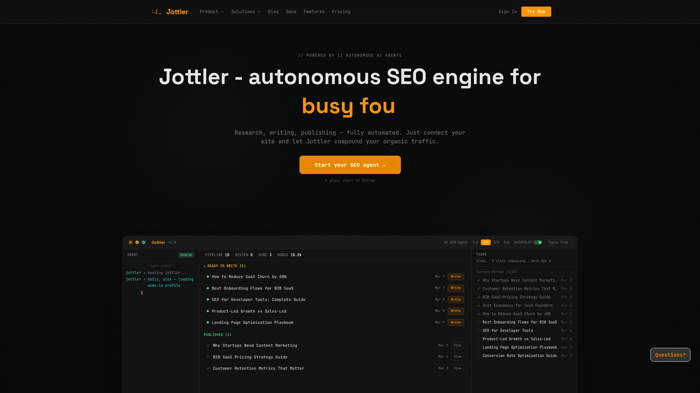
Task: Check Product-Led Growth task checkbox in Tasks
Action: pos(479,339)
